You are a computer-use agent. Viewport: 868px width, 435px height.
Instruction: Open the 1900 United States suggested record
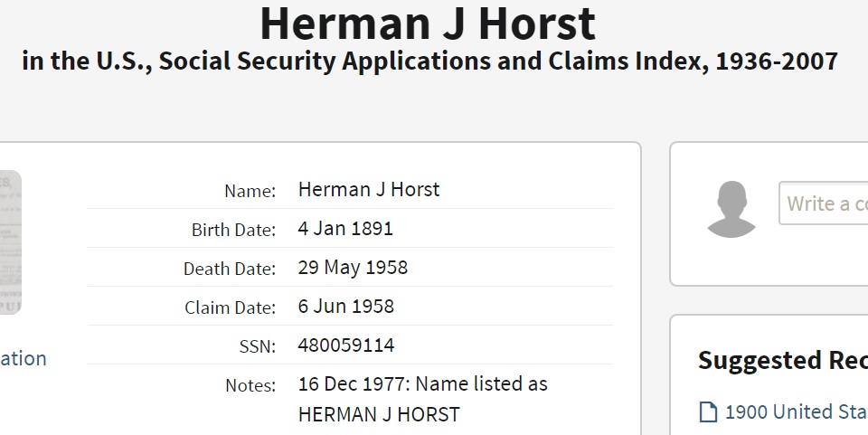pyautogui.click(x=796, y=412)
